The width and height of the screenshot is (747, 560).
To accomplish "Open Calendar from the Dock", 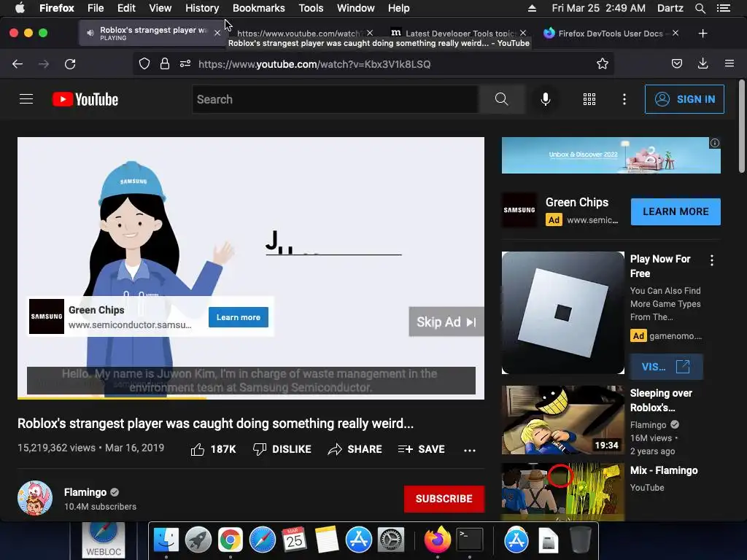I will pos(295,540).
